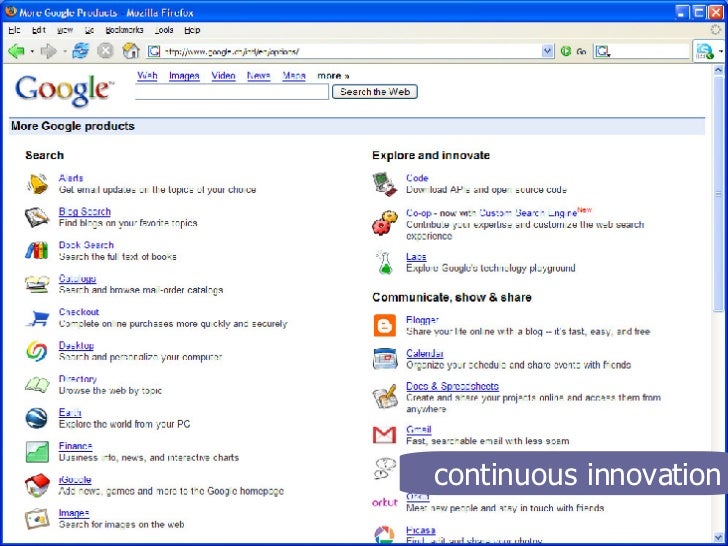Open the Calendar product link
This screenshot has height=546, width=728.
tap(425, 353)
